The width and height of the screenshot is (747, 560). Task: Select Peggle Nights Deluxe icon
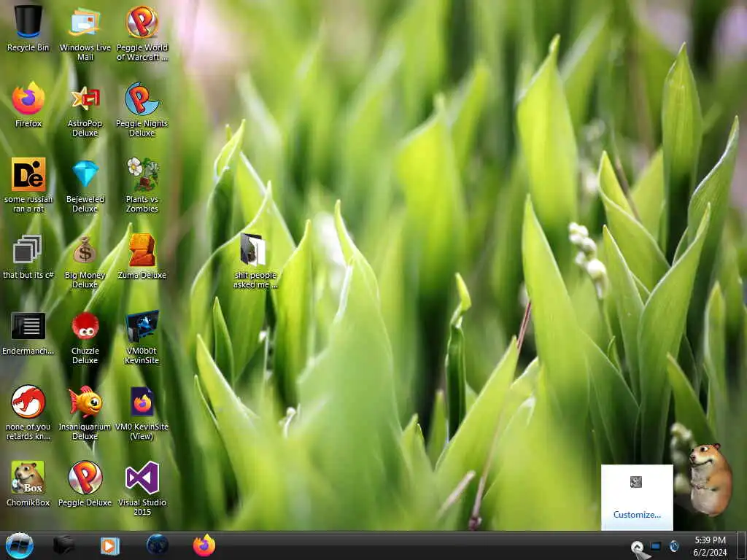[142, 109]
